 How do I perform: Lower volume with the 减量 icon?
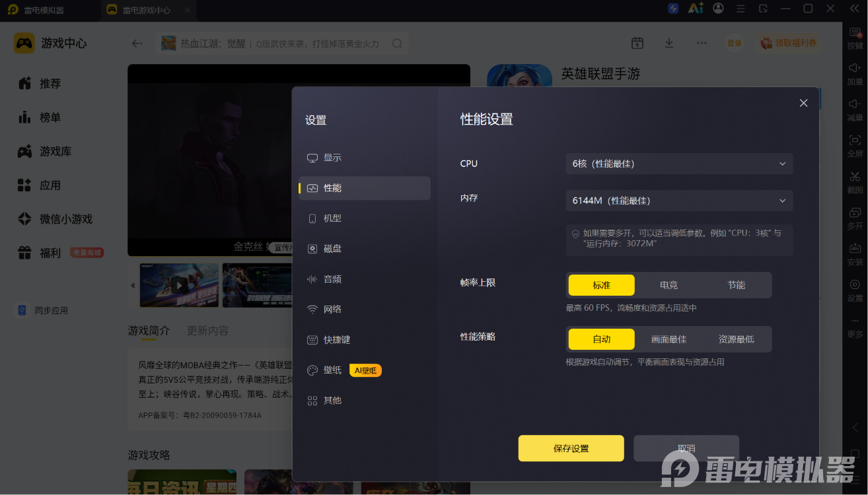(855, 110)
